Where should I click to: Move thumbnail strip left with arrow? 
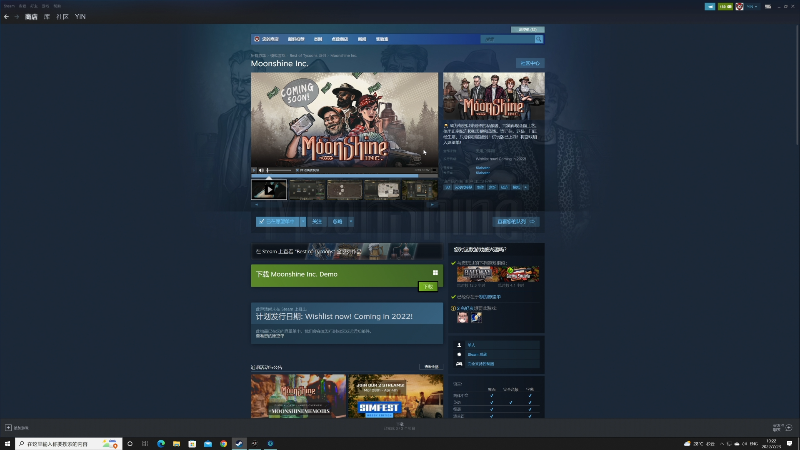[x=256, y=205]
